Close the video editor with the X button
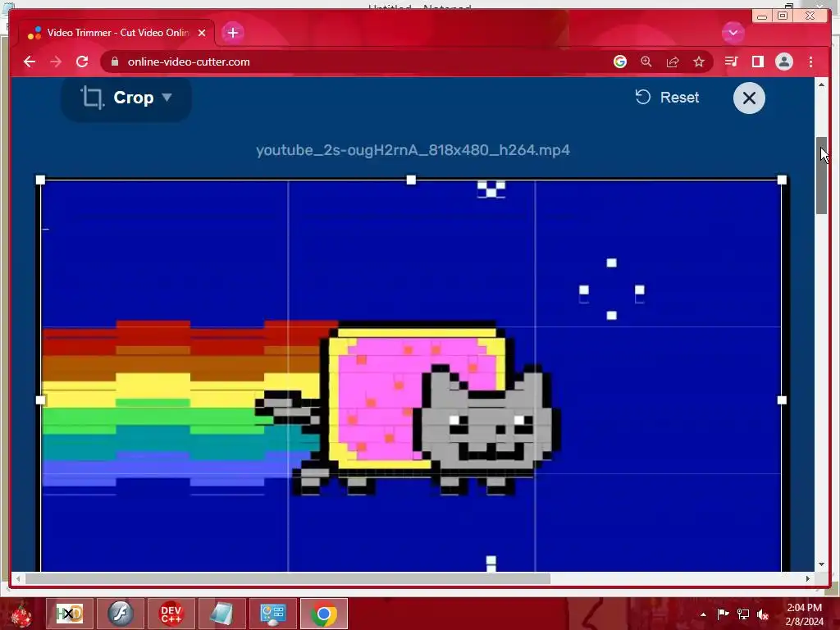This screenshot has width=840, height=630. (749, 98)
